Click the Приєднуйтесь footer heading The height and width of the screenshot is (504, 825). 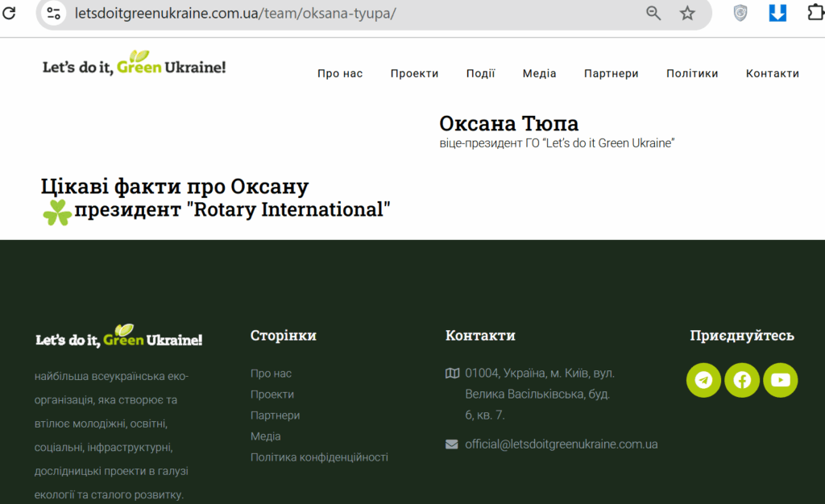tap(742, 335)
